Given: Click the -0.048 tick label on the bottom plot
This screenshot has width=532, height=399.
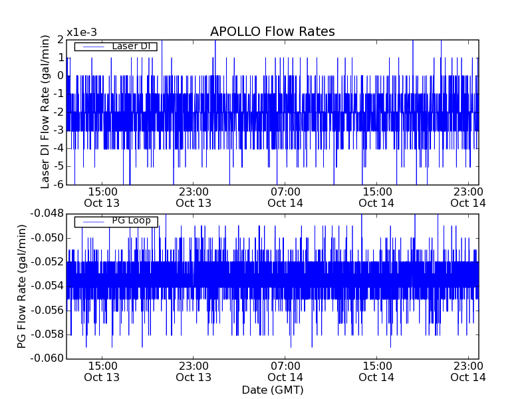Looking at the screenshot, I should (x=47, y=213).
